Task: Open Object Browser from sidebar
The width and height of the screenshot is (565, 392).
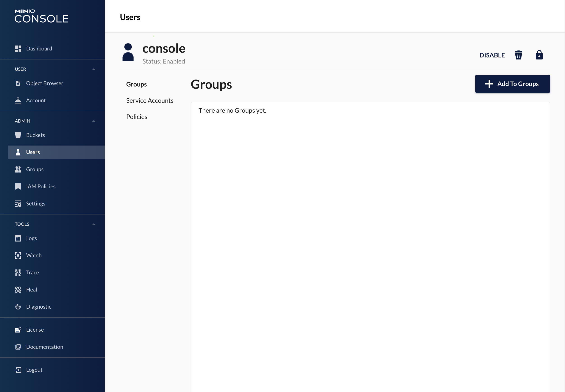Action: tap(44, 83)
